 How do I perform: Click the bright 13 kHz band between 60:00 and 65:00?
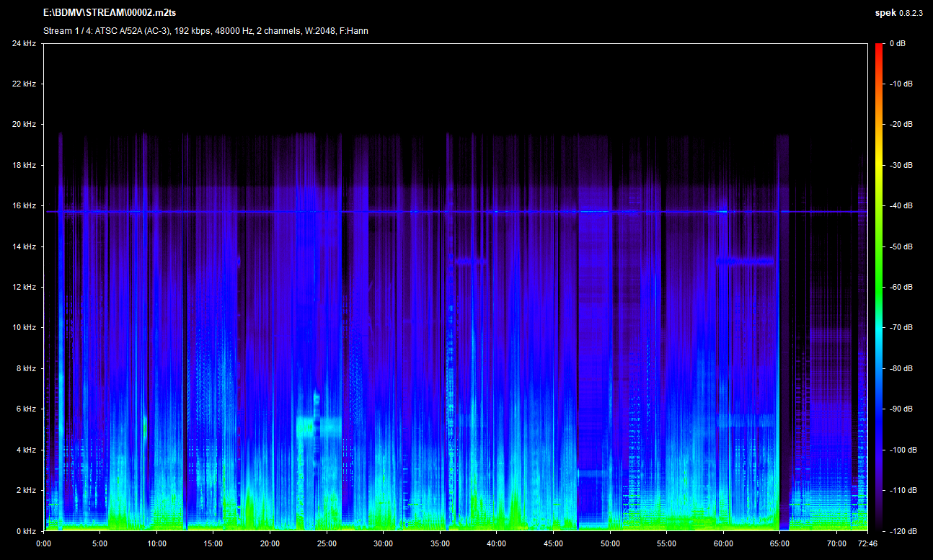tap(745, 261)
